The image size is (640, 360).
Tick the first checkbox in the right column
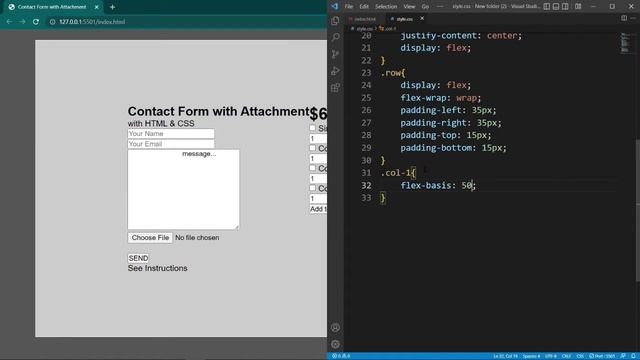tap(313, 128)
